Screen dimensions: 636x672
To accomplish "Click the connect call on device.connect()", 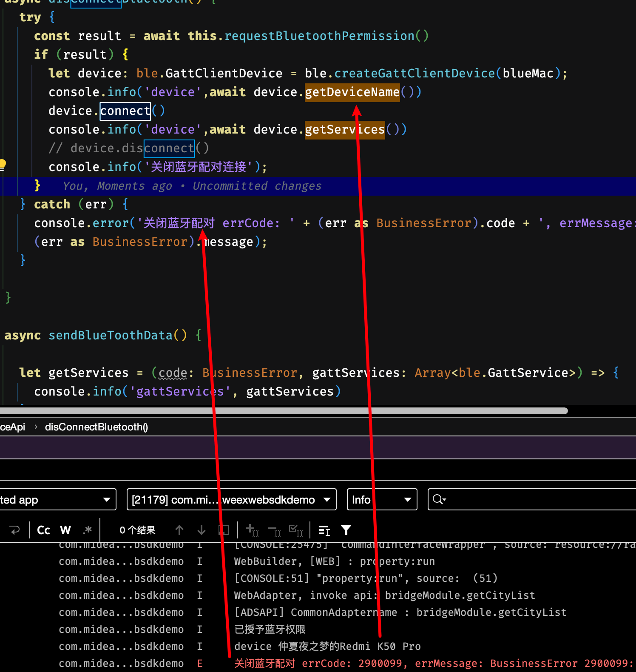I will [125, 111].
